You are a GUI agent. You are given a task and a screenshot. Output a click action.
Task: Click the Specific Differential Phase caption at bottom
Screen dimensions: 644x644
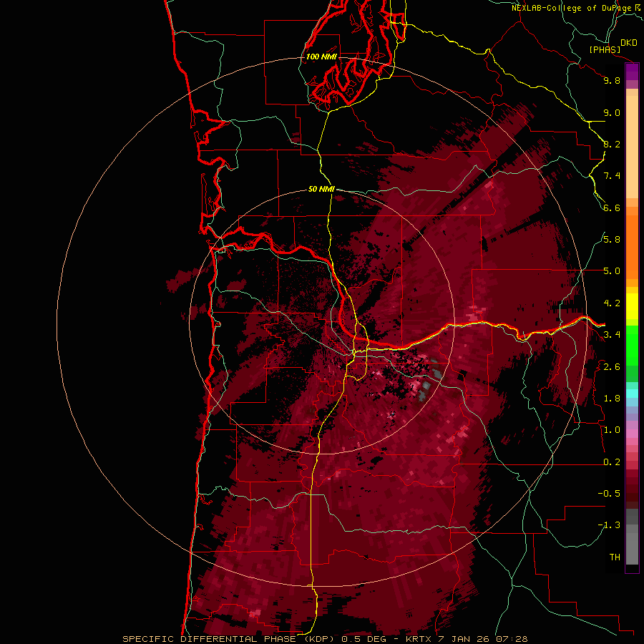pyautogui.click(x=325, y=639)
